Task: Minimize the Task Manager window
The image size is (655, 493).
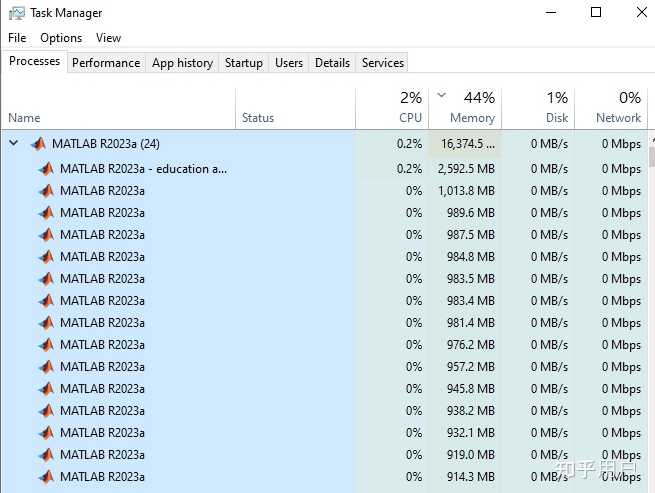Action: pyautogui.click(x=551, y=12)
